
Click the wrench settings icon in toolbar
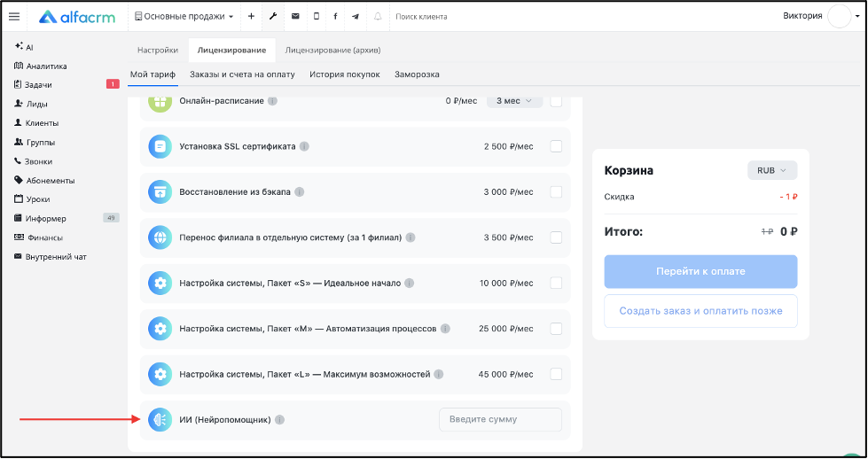pos(273,17)
